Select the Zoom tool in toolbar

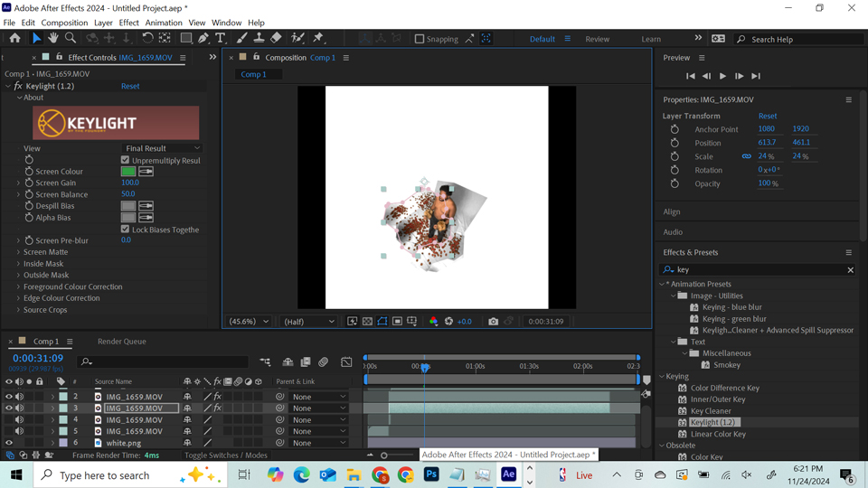(71, 39)
